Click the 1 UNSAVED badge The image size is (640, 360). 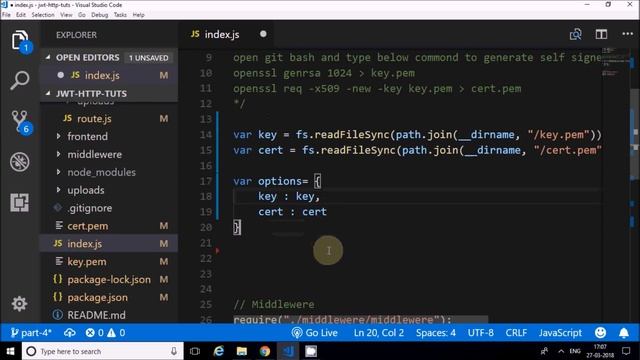point(149,58)
